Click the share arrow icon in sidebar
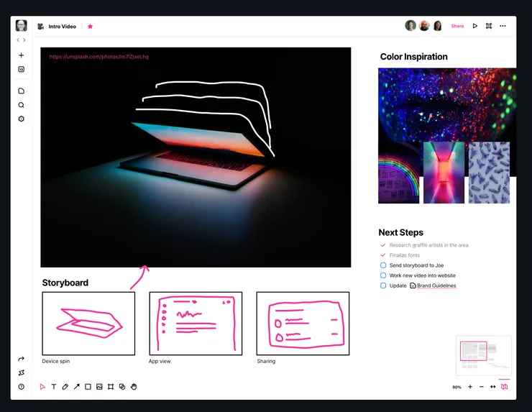This screenshot has height=412, width=532. (21, 359)
